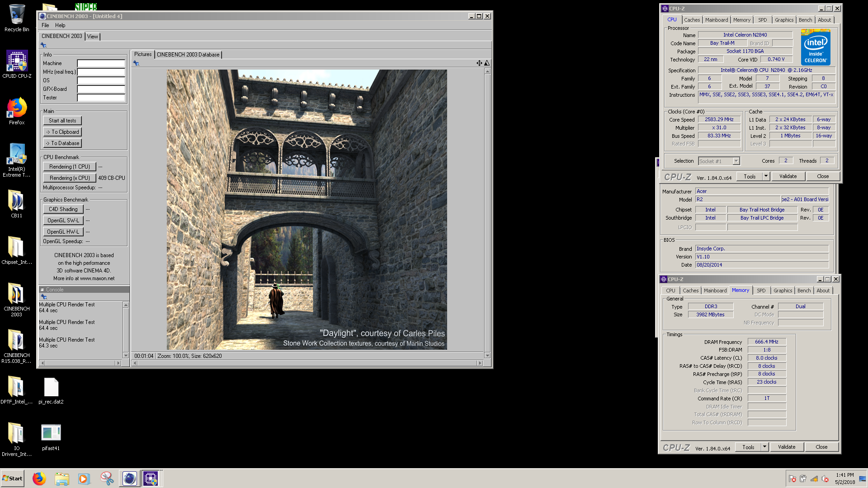Open the Graphics tab in top CPU-Z window
The height and width of the screenshot is (488, 868).
[784, 20]
